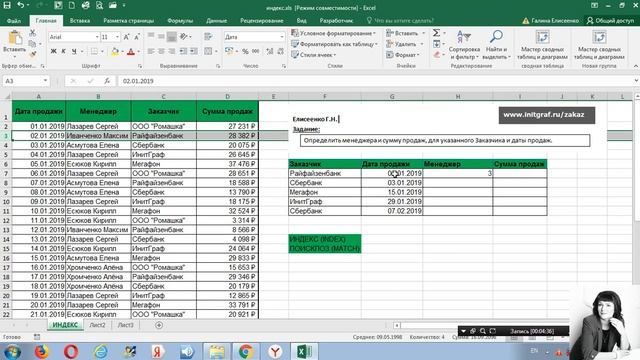Screen dimensions: 640x360
Task: Insert AutoSum with the sigma icon
Action: (436, 33)
